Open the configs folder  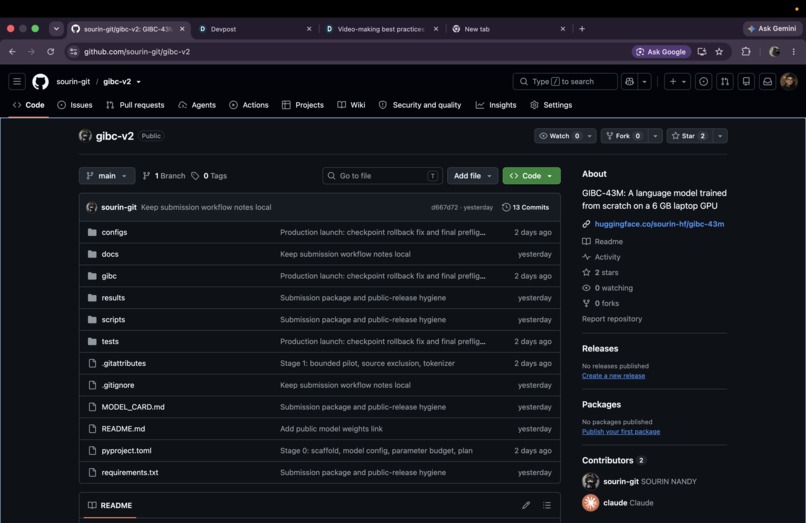click(x=114, y=232)
